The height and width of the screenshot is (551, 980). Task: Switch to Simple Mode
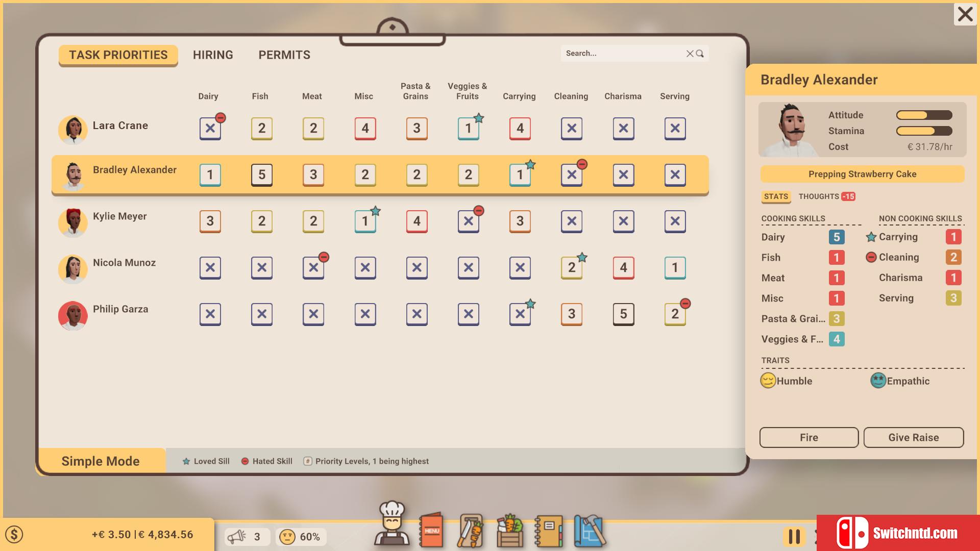pos(101,461)
